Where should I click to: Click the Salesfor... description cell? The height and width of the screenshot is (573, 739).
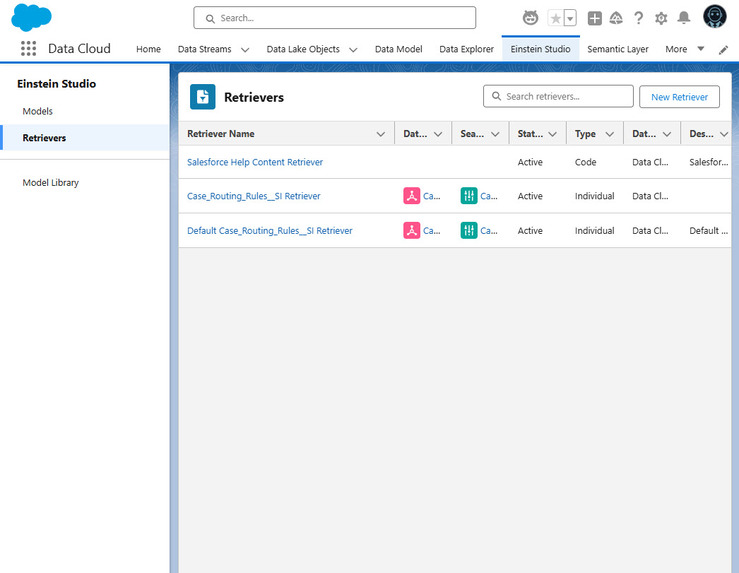coord(708,162)
